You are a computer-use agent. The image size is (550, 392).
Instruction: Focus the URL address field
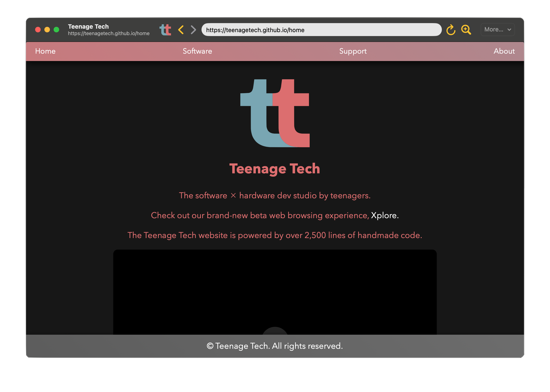click(321, 30)
